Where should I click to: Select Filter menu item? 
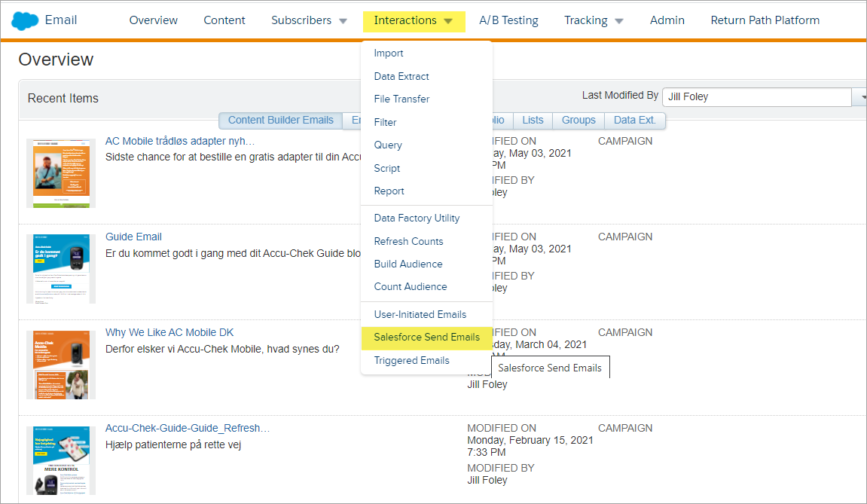pyautogui.click(x=385, y=122)
